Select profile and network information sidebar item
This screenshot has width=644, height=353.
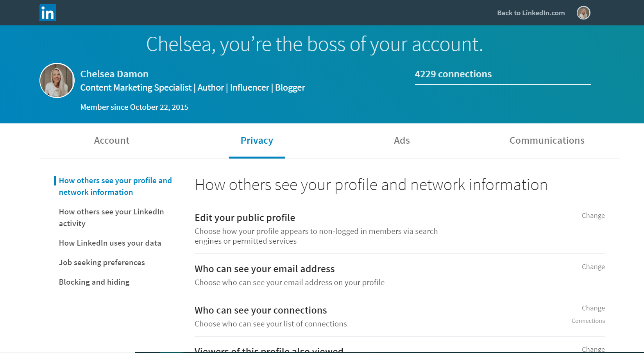pyautogui.click(x=115, y=186)
